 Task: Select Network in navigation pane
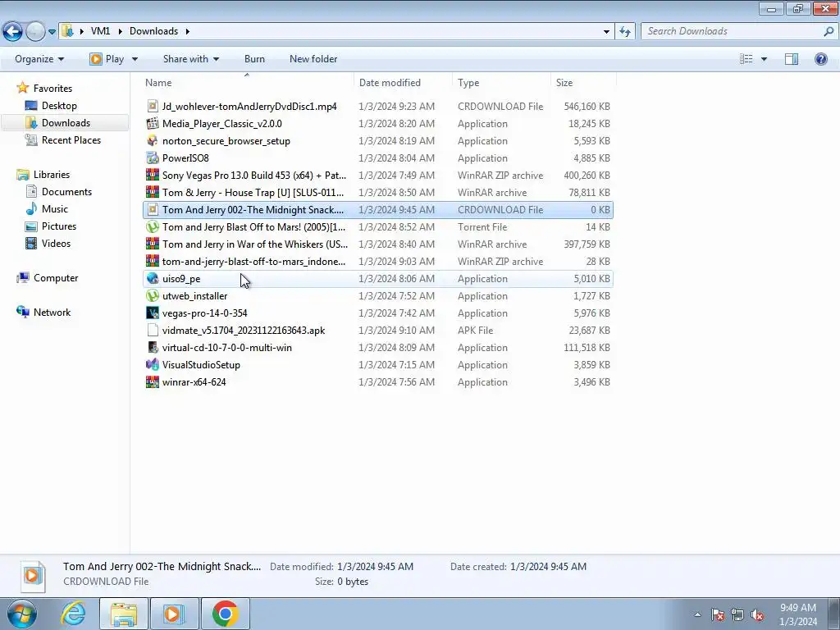[x=43, y=313]
